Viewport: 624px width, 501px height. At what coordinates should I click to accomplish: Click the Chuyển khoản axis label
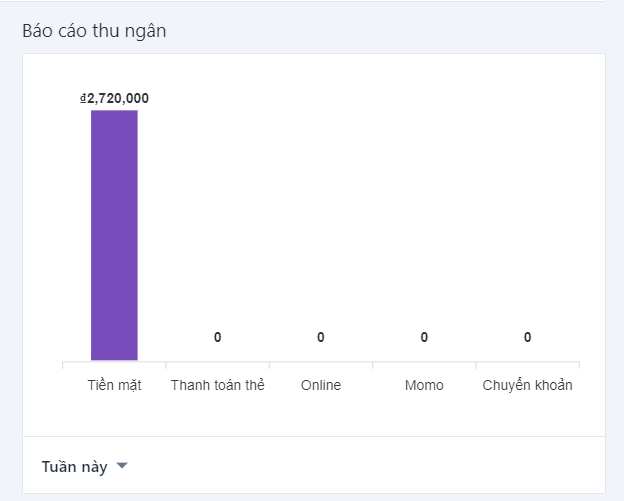point(527,385)
